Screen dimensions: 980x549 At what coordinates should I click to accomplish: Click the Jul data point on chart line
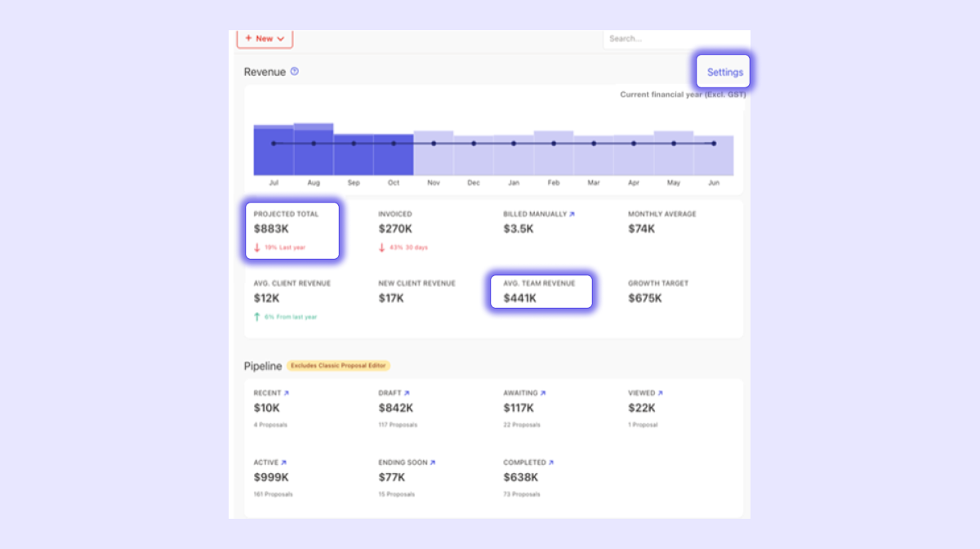(274, 144)
